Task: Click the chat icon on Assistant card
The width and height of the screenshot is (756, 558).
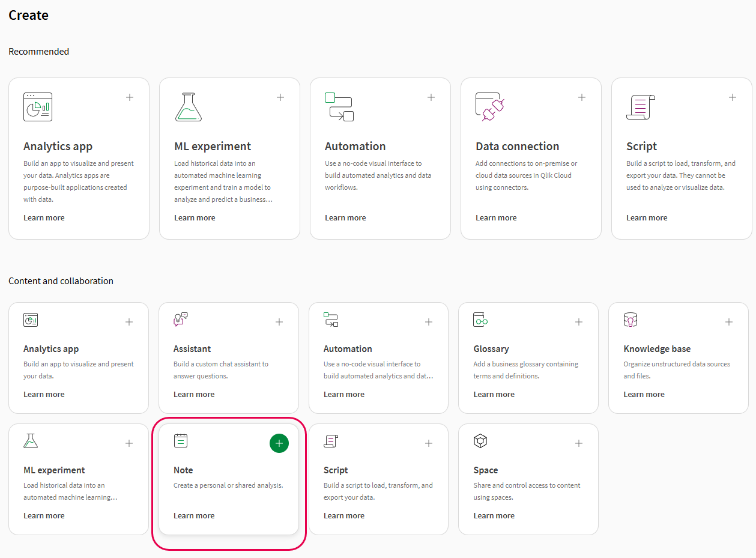Action: (x=181, y=320)
